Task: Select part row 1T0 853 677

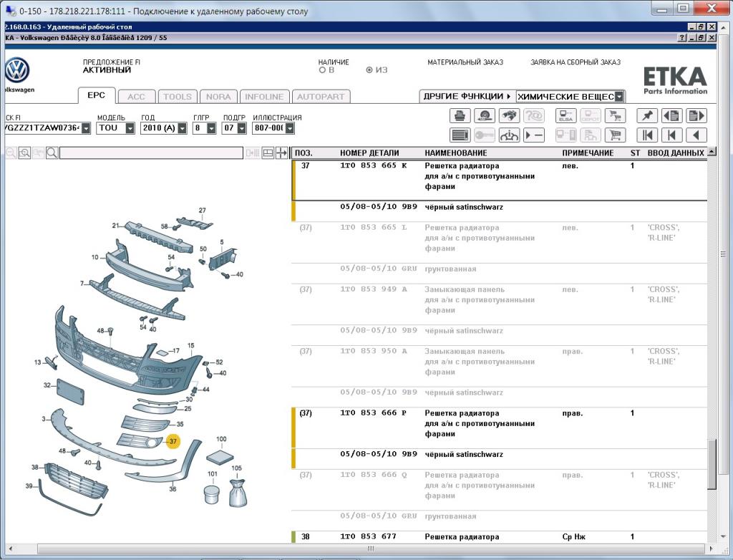Action: [499, 536]
